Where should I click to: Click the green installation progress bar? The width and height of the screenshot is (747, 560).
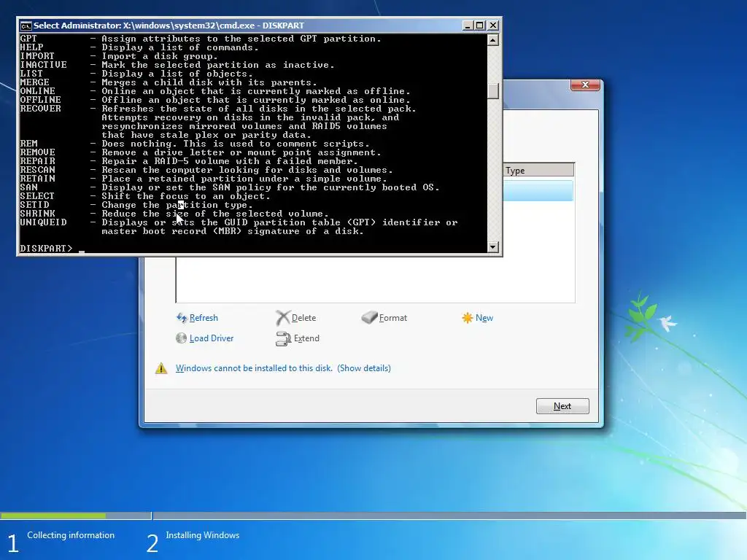pyautogui.click(x=53, y=516)
